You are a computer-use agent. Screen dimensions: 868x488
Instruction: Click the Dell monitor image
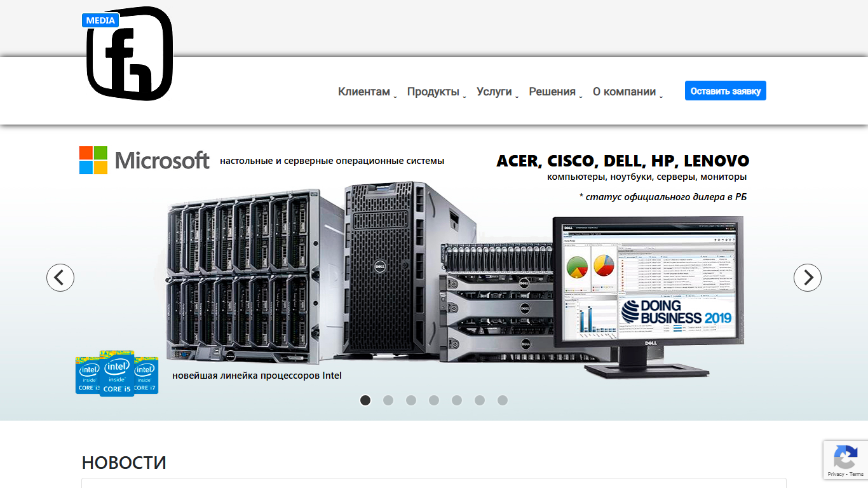pos(648,297)
